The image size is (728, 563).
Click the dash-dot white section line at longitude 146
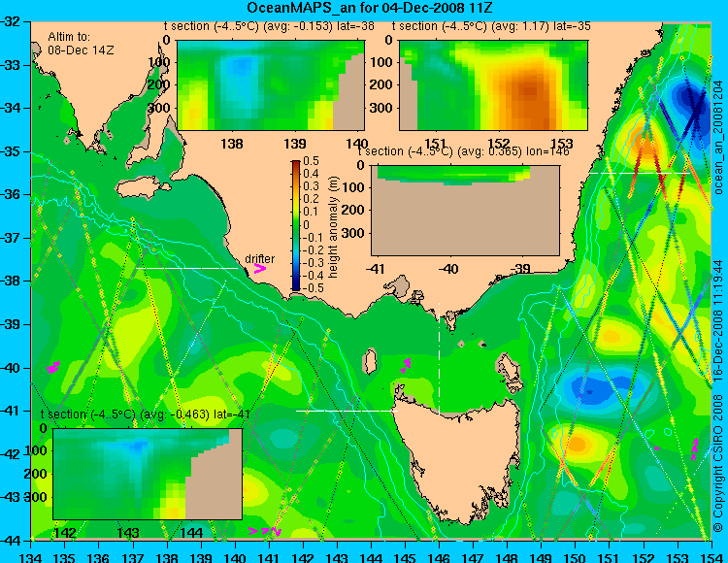pos(439,358)
